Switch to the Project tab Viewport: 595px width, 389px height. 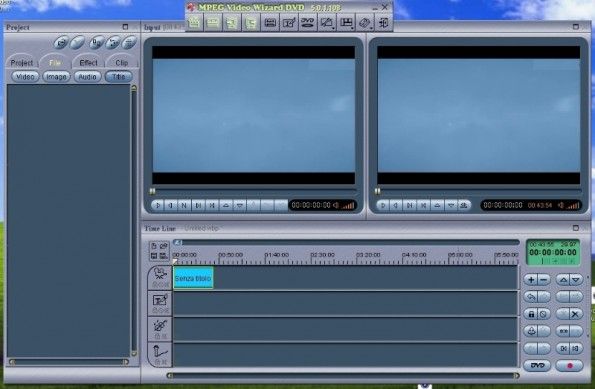click(x=22, y=63)
